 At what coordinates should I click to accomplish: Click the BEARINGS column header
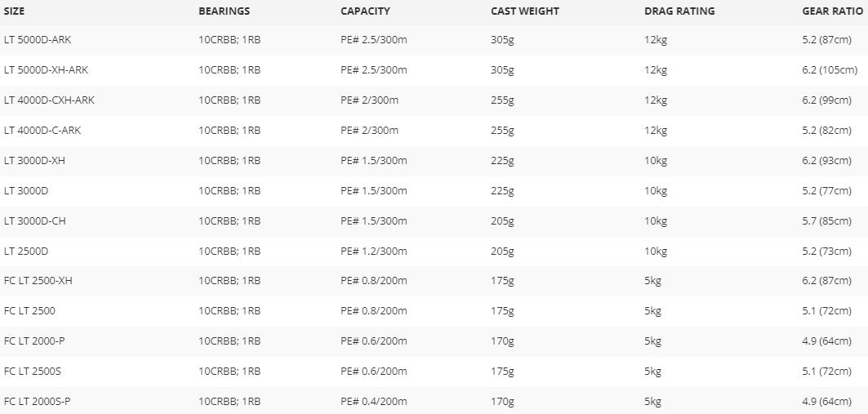(224, 11)
